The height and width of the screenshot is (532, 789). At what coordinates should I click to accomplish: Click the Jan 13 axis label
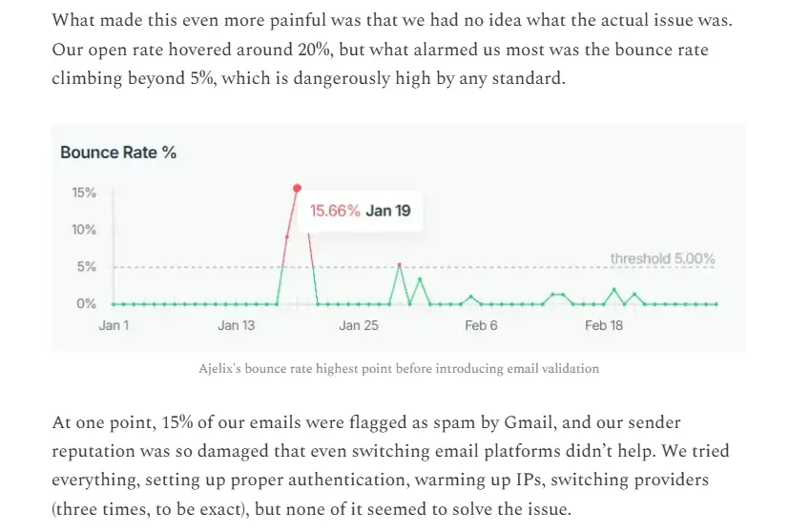(x=236, y=326)
